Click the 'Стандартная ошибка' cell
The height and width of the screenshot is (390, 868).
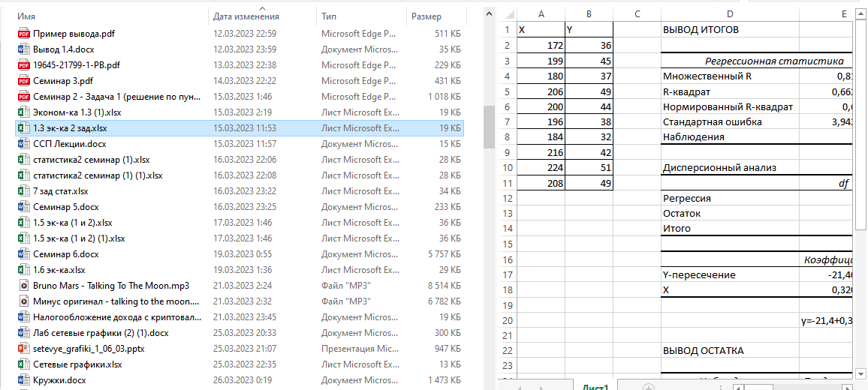point(730,121)
